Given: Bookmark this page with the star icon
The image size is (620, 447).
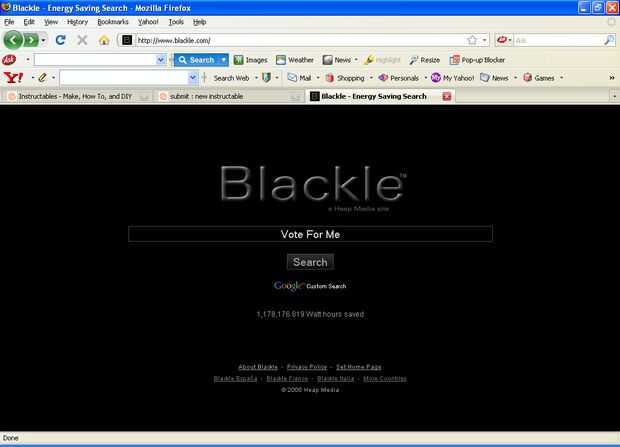Looking at the screenshot, I should point(472,40).
